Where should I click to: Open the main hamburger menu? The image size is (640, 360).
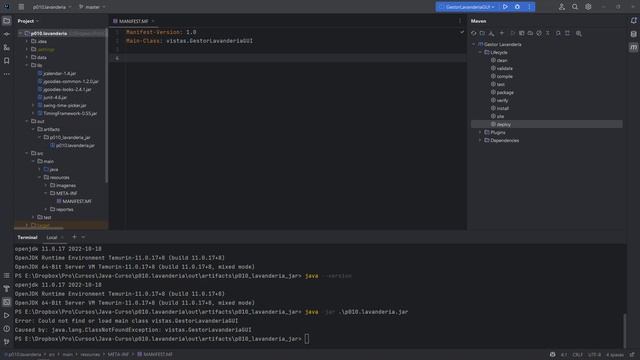21,7
